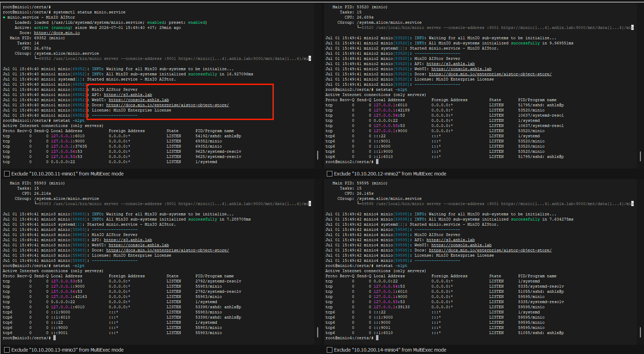The image size is (644, 354).
Task: Open https://s3.anhlx.lab API link in minio2 terminal
Action: click(x=450, y=64)
